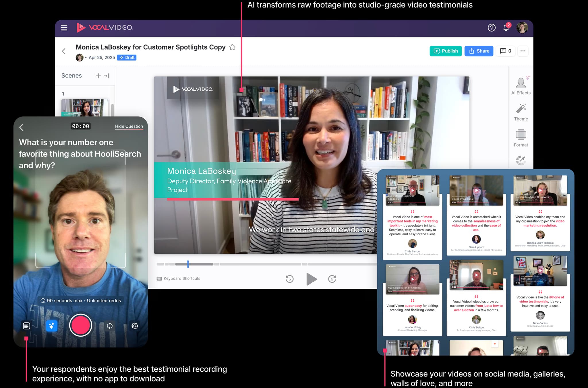Open notifications bell with badge
The height and width of the screenshot is (388, 588).
(506, 28)
